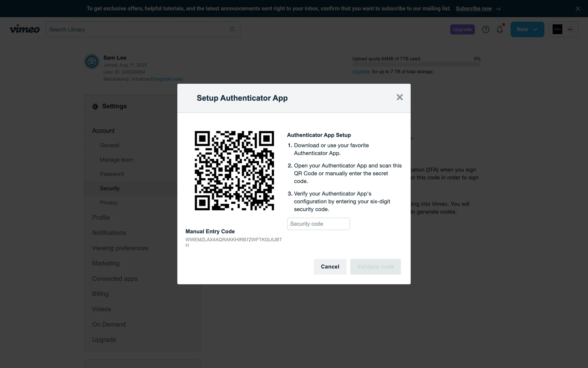Open the notifications bell
The image size is (588, 368).
[x=499, y=29]
